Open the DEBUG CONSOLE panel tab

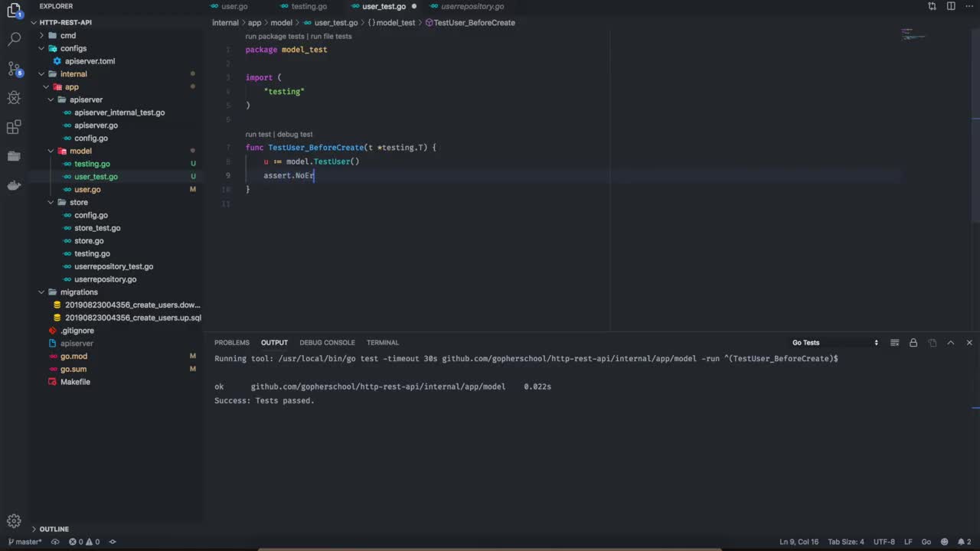tap(327, 343)
